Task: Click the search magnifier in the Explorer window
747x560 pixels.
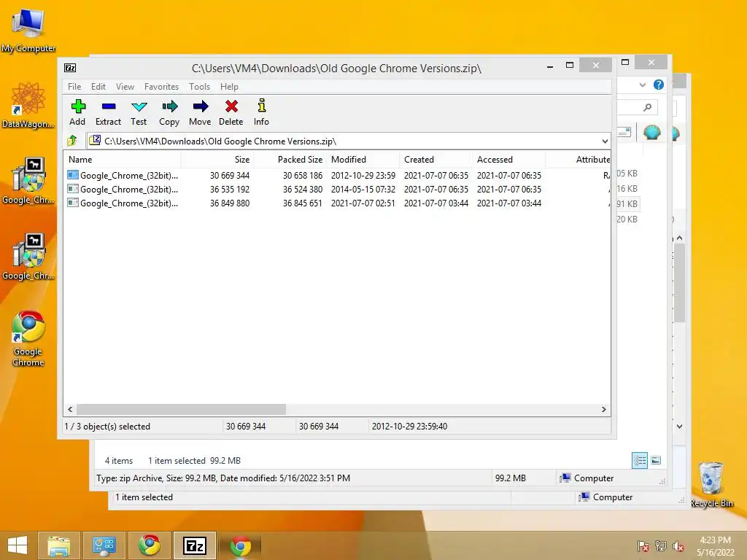Action: coord(647,108)
